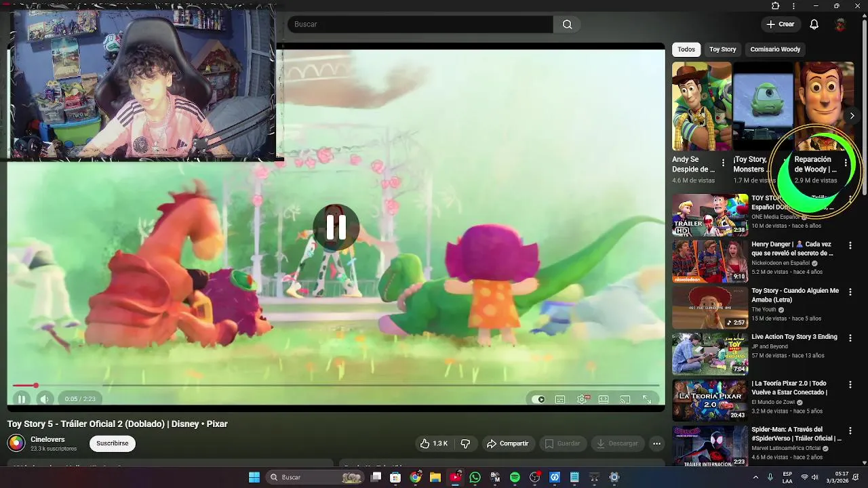Open La Teoría Pixar 2.0 video title
This screenshot has height=488, width=868.
coord(789,388)
